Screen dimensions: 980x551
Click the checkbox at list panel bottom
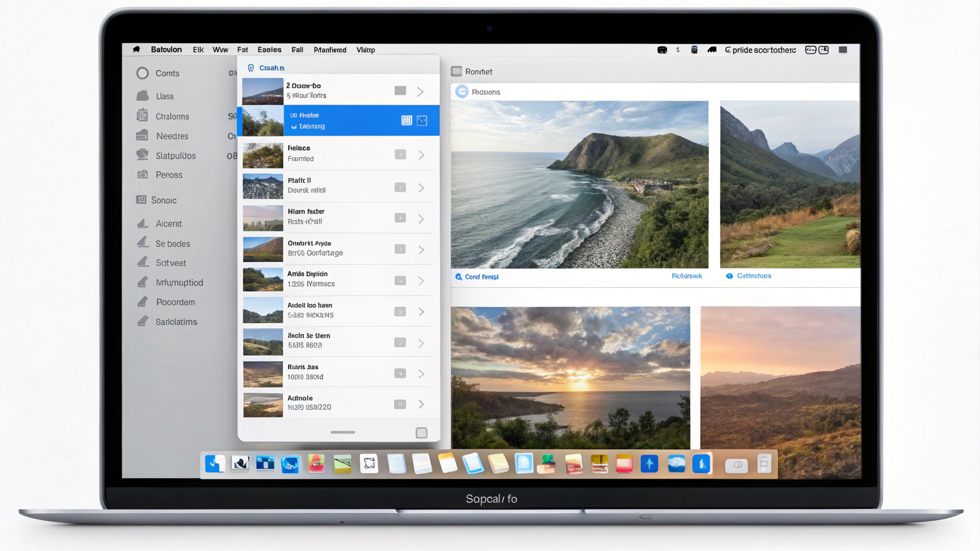[x=421, y=433]
